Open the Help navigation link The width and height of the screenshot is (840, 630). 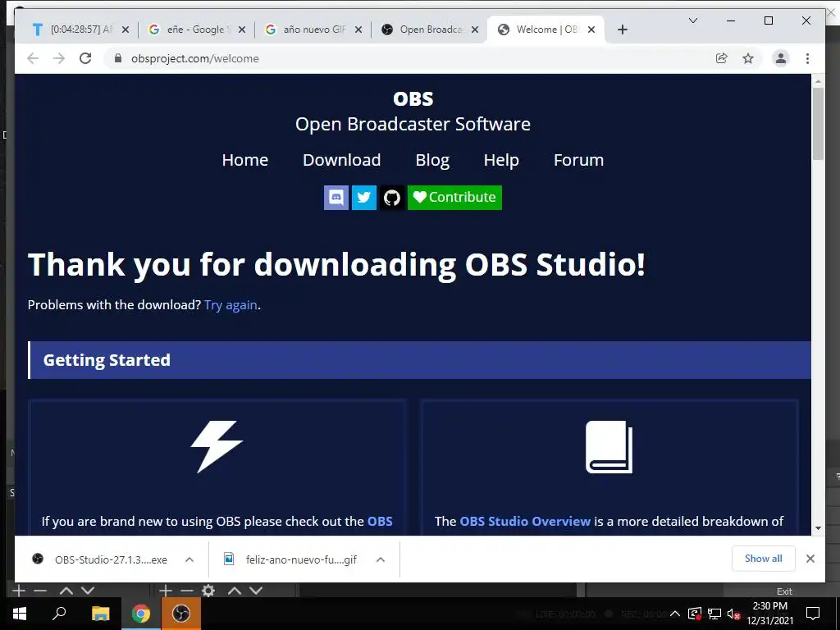[x=501, y=160]
